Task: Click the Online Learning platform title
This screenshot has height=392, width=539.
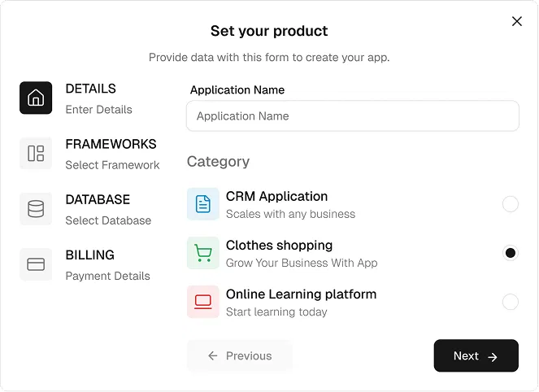Action: point(301,294)
